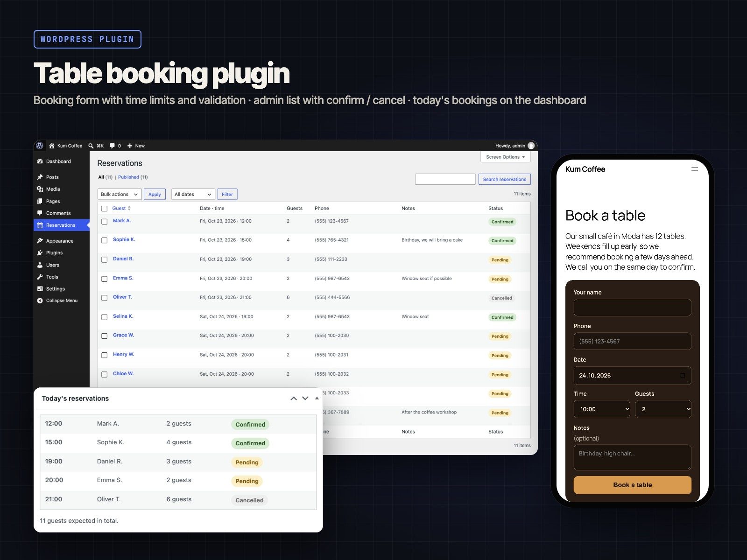Open the comments bubble in admin bar
747x560 pixels.
pos(112,146)
